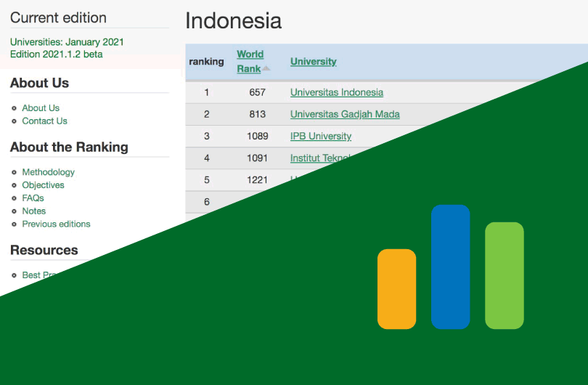Select the About the Ranking heading
The height and width of the screenshot is (385, 588).
[x=69, y=147]
